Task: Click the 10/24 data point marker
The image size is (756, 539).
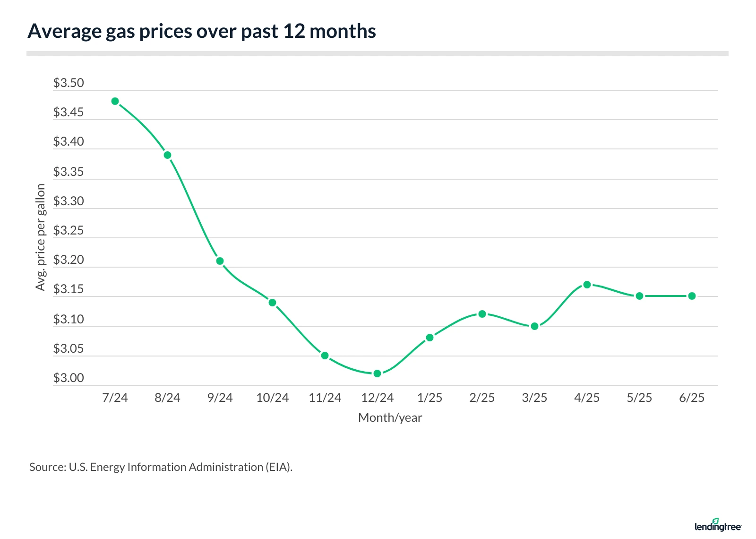Action: 272,303
